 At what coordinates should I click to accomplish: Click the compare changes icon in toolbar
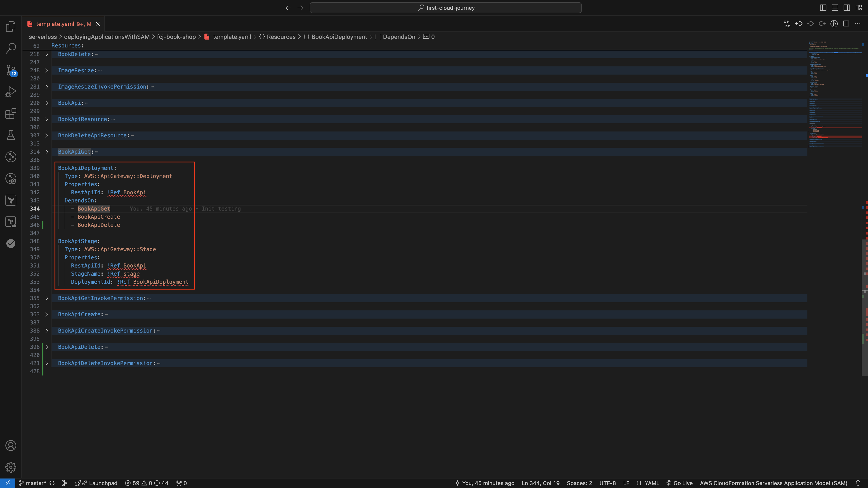(787, 23)
